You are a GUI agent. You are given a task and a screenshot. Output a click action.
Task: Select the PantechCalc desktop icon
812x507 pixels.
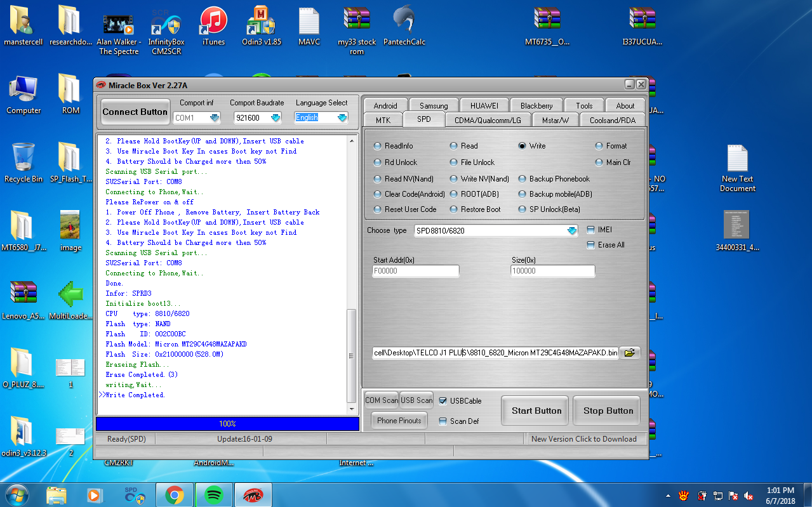click(x=405, y=27)
